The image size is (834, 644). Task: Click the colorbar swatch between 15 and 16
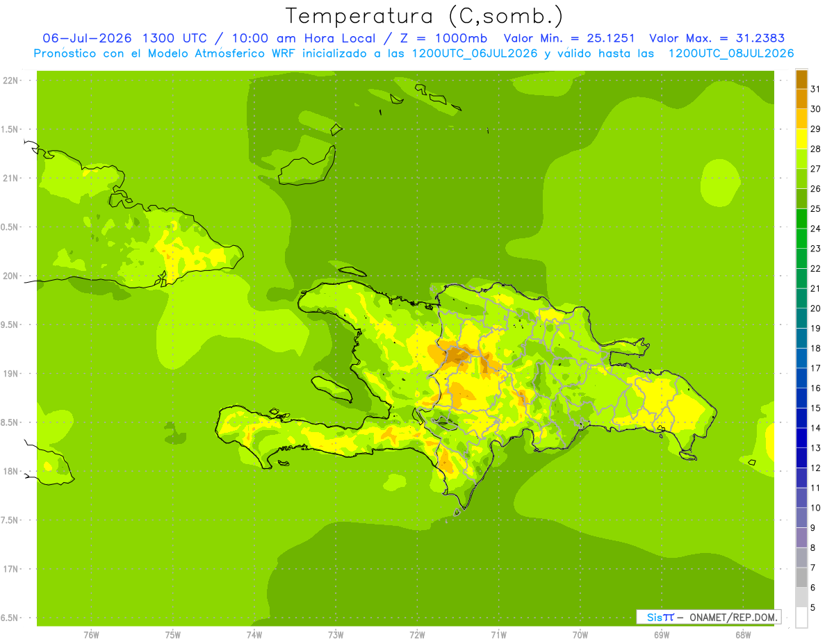pos(802,397)
